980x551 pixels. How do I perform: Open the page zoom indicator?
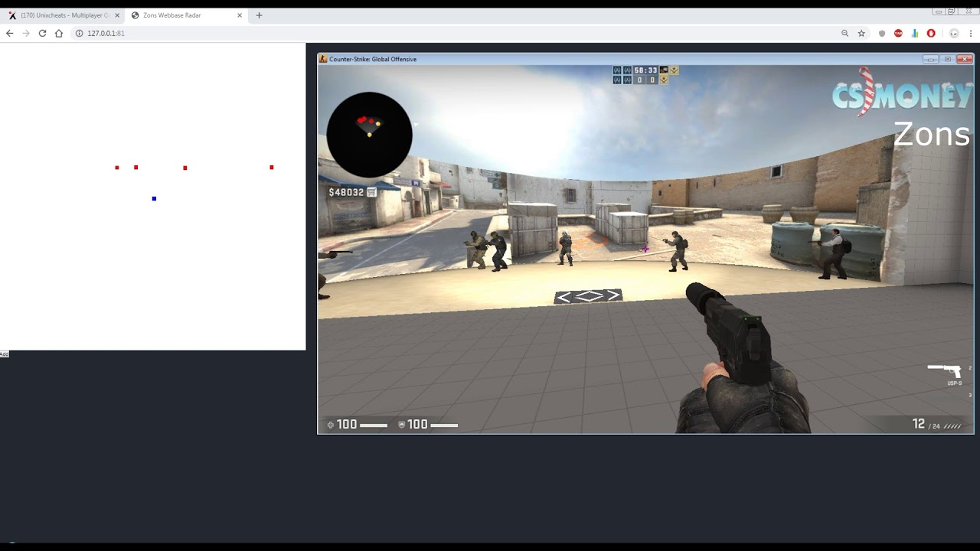pos(844,34)
